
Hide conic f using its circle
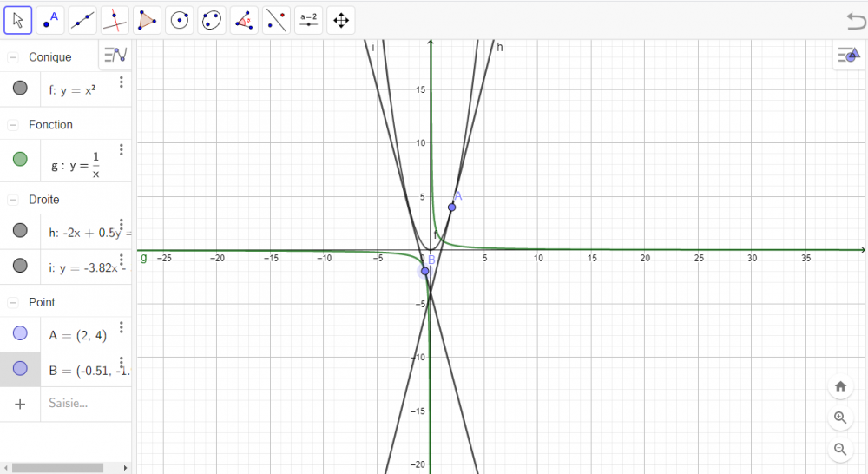[x=20, y=88]
